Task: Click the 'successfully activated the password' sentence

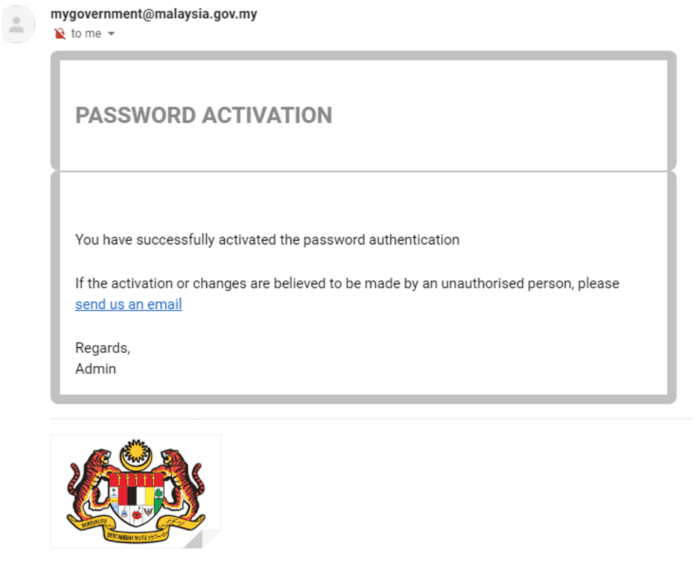Action: (267, 240)
